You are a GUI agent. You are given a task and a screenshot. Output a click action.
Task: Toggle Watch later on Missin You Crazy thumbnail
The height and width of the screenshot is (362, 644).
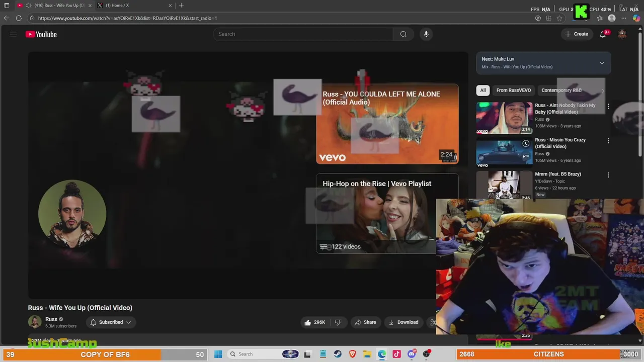tap(526, 143)
